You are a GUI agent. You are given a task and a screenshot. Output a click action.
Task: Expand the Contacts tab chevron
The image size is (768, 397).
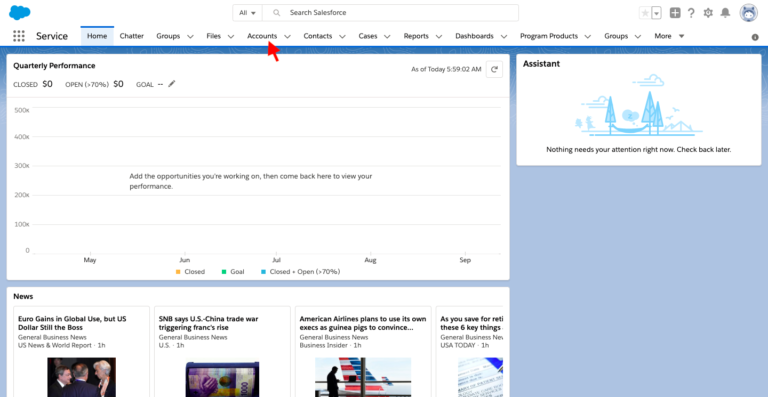tap(342, 36)
